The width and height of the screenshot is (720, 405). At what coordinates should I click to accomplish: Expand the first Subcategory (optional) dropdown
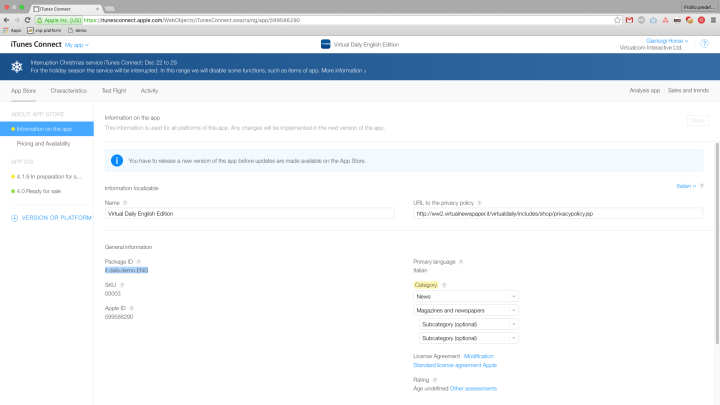[x=468, y=324]
